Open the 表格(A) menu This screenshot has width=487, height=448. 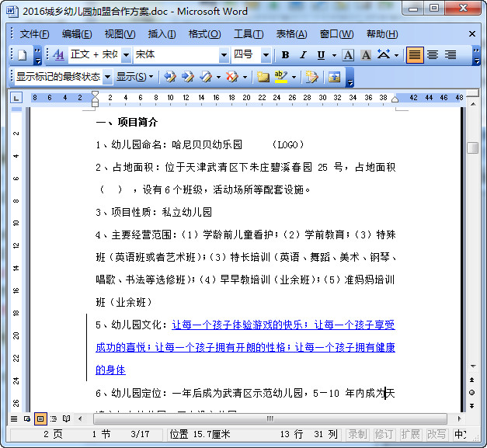291,34
